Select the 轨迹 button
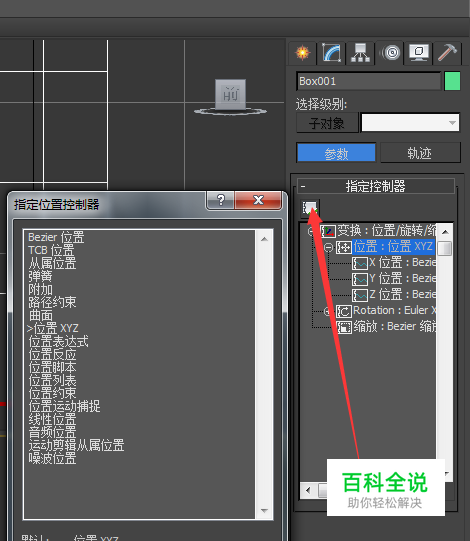The width and height of the screenshot is (470, 541). click(420, 153)
